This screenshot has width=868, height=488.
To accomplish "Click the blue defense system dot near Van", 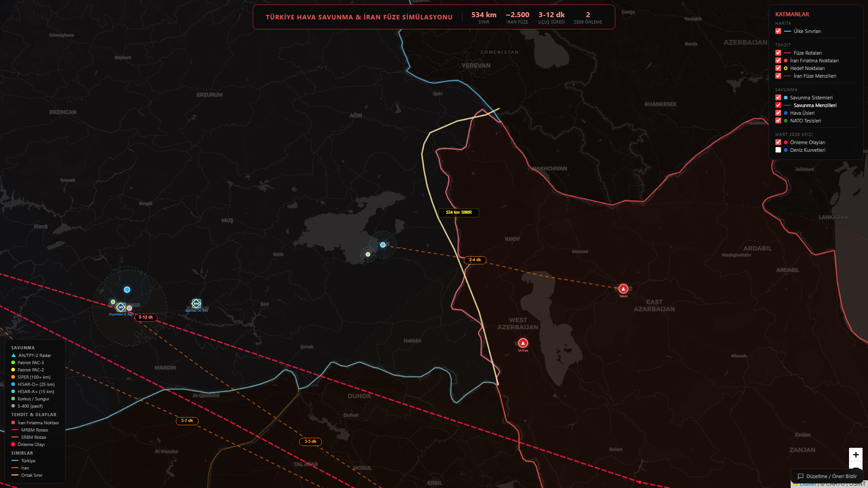I will [383, 245].
